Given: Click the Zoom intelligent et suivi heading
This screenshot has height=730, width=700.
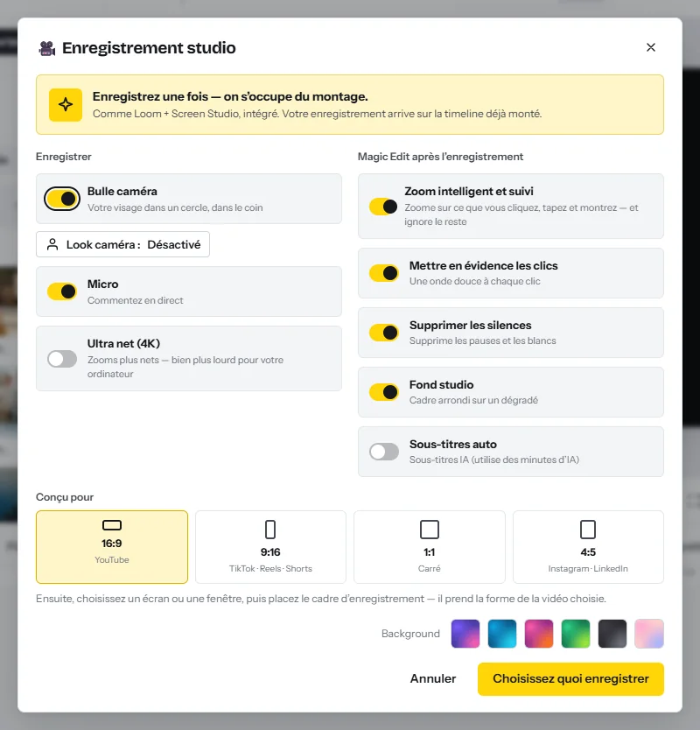Looking at the screenshot, I should (x=469, y=192).
